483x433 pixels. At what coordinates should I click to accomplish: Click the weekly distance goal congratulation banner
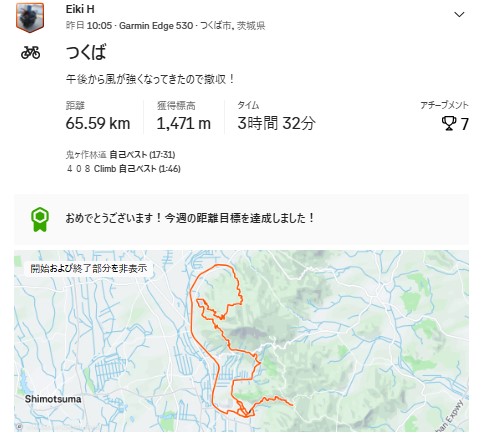point(241,219)
